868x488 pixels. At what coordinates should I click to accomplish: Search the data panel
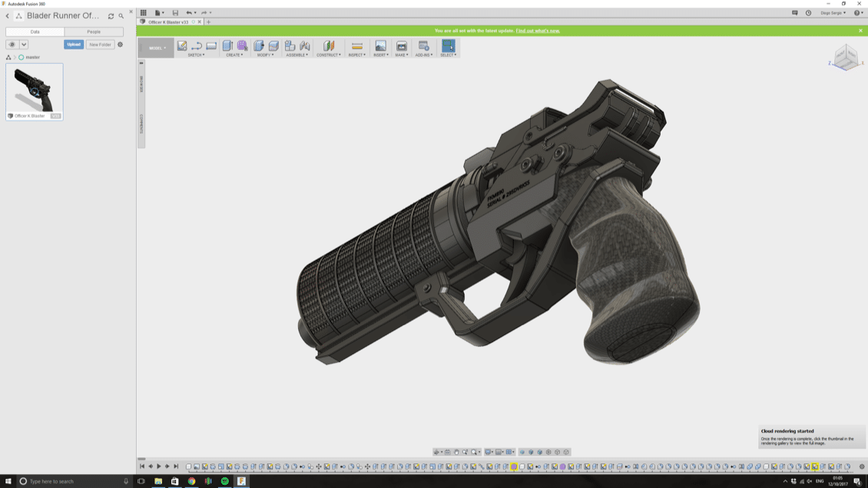121,16
